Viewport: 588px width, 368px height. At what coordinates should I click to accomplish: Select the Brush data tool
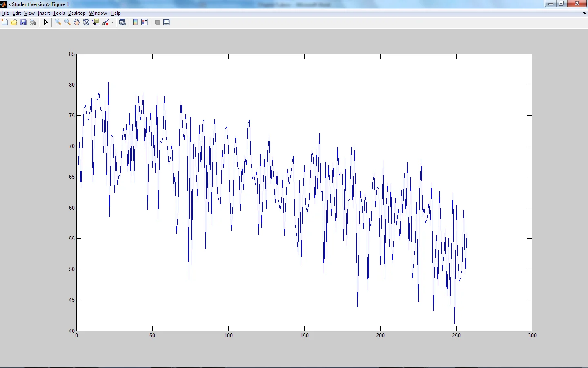click(106, 22)
